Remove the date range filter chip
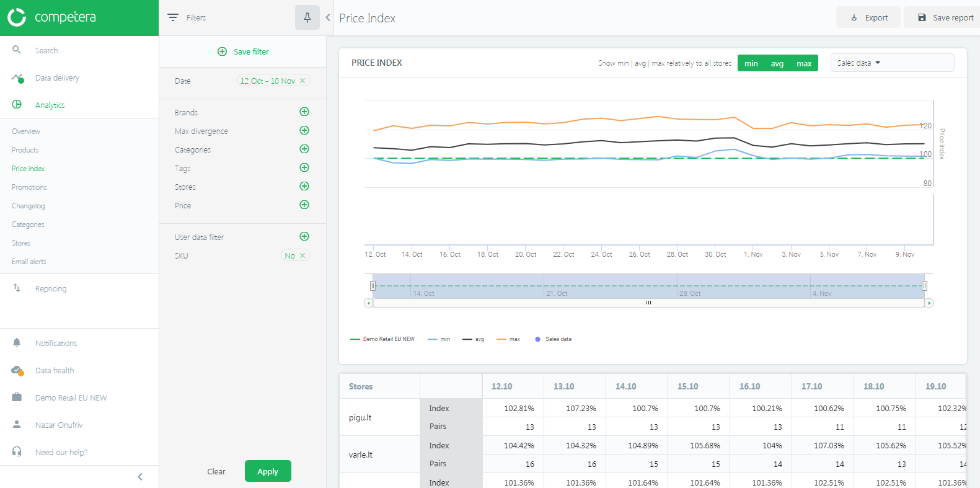Viewport: 980px width, 488px height. 302,81
